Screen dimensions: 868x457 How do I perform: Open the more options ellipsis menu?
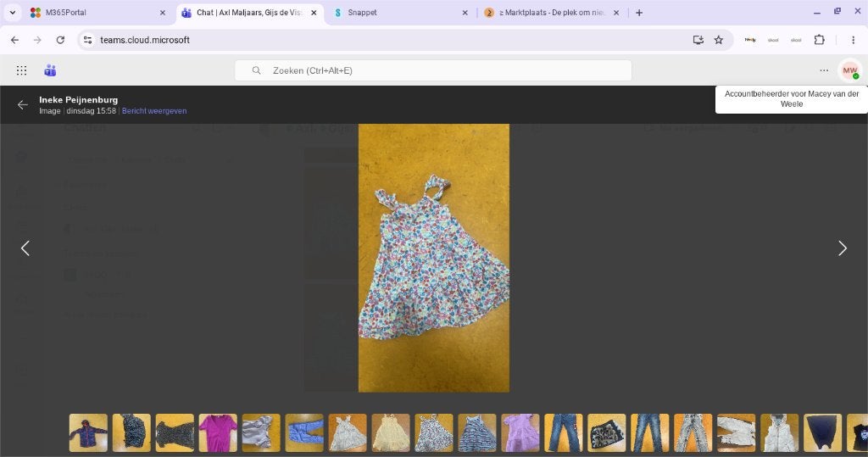tap(824, 70)
